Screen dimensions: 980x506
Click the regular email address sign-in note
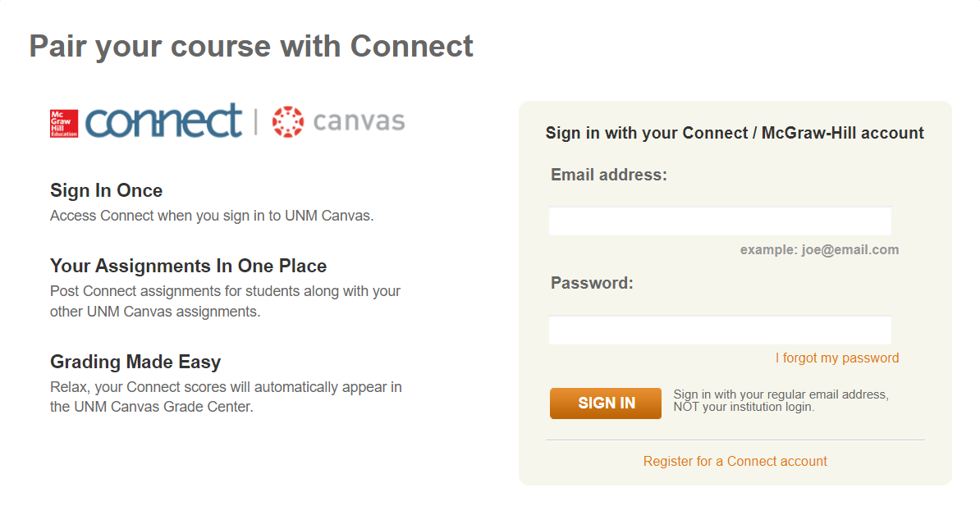[x=781, y=400]
